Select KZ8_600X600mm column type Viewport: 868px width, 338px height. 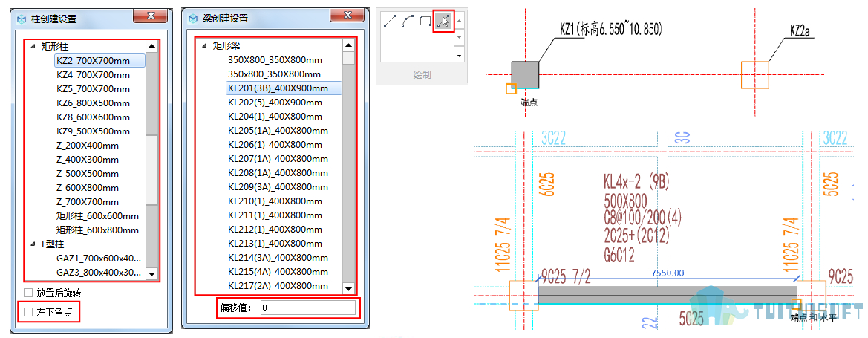(x=93, y=117)
